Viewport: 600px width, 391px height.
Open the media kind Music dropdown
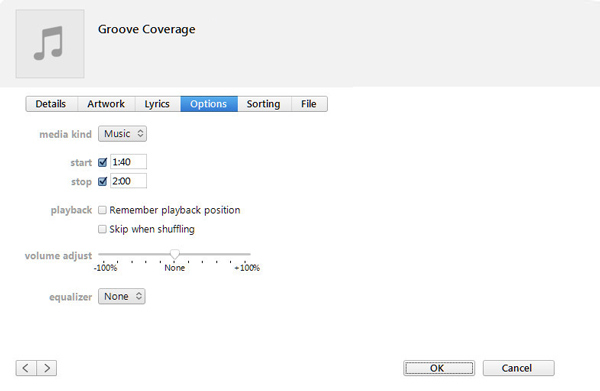(122, 134)
